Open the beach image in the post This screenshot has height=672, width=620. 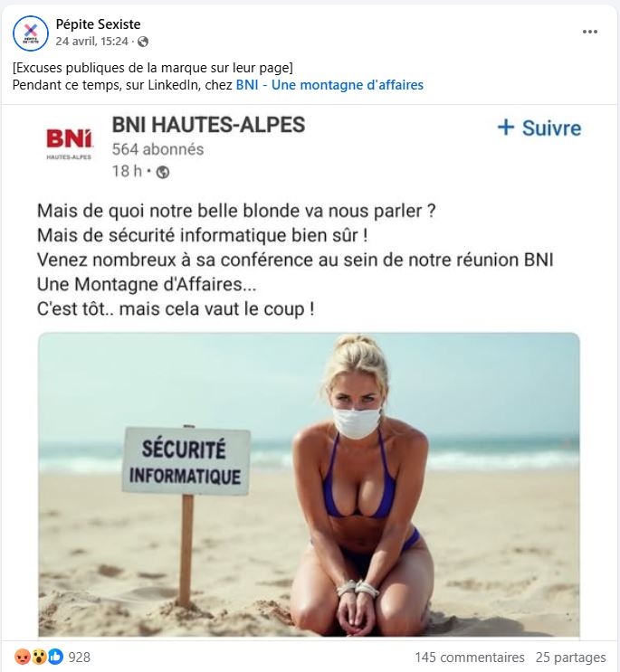pyautogui.click(x=310, y=485)
